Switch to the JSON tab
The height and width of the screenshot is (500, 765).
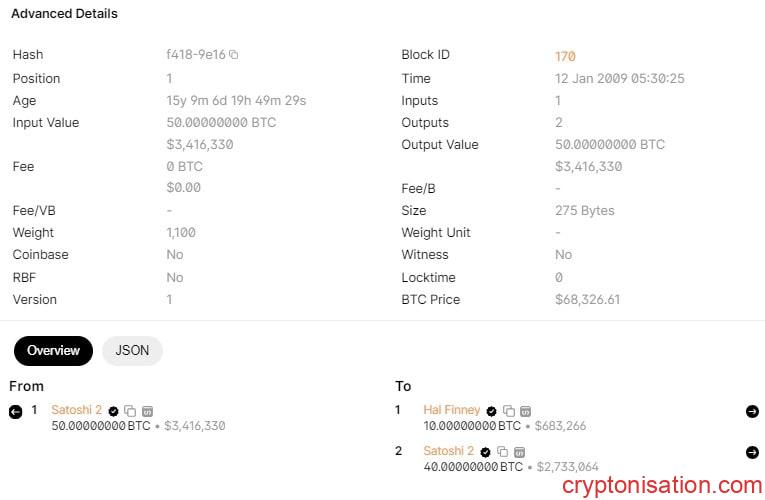pyautogui.click(x=132, y=351)
